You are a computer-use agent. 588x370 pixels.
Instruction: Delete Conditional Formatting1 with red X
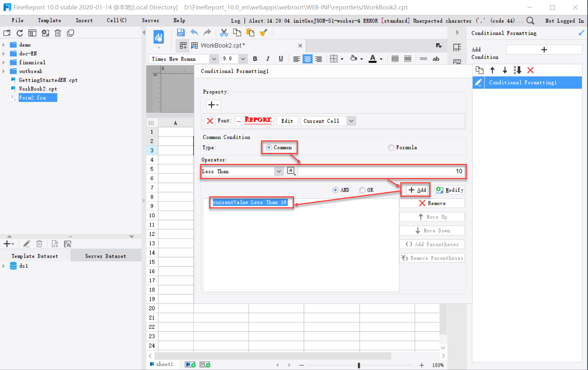[531, 70]
